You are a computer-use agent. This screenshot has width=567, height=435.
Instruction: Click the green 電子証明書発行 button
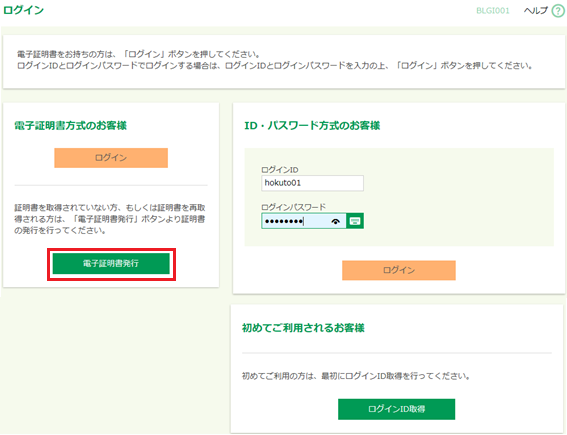[x=111, y=263]
